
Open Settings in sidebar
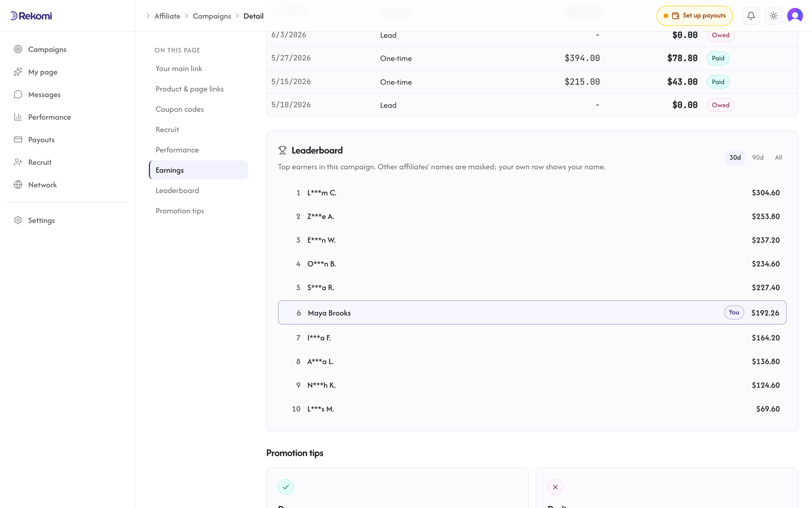click(67, 220)
